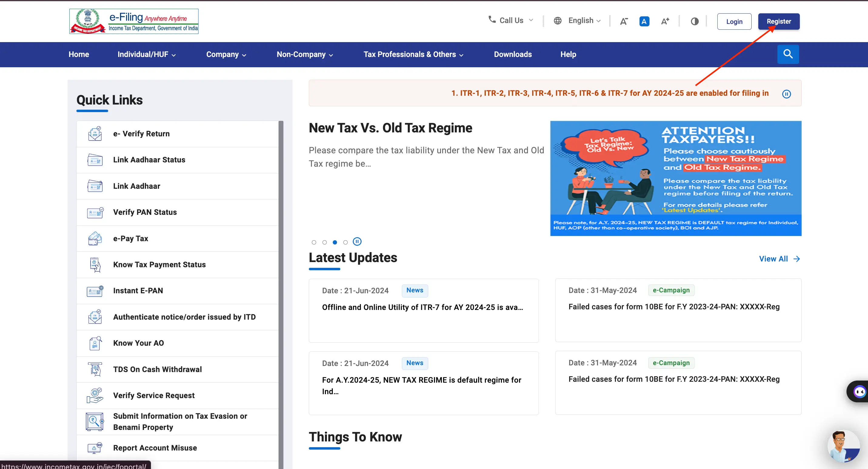Expand the Individual/HUF menu
Image resolution: width=868 pixels, height=469 pixels.
point(147,54)
